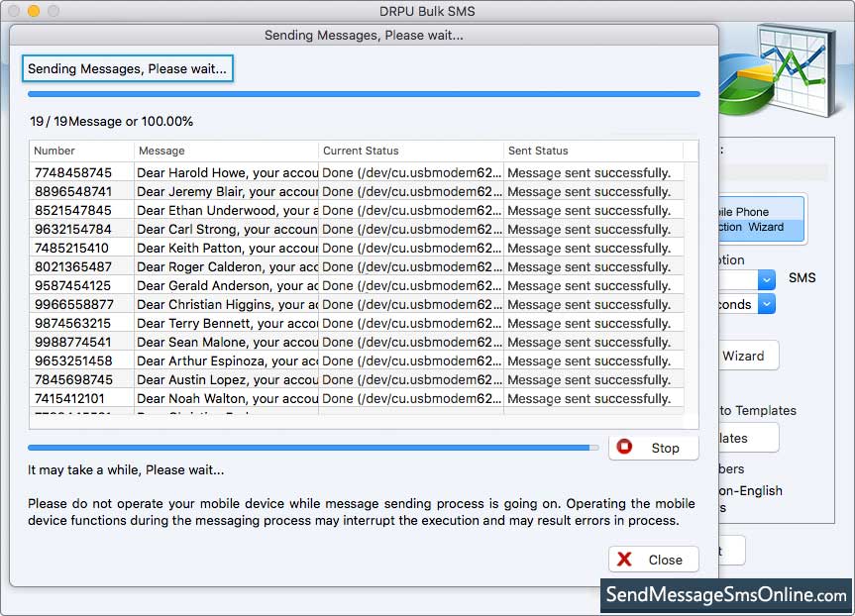Screen dimensions: 855x616
Task: Click message cell Dear Gerald Anderson
Action: [x=226, y=285]
